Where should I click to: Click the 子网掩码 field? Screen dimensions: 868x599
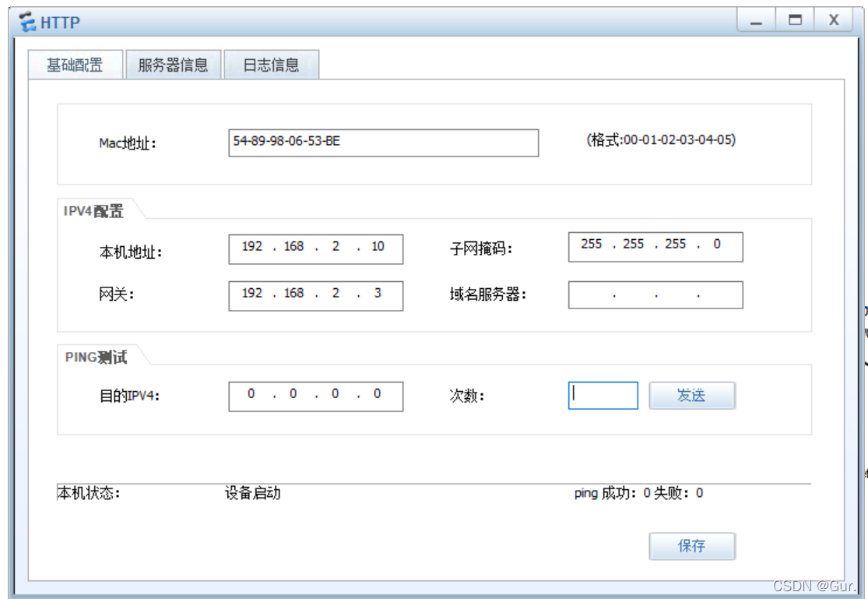655,247
